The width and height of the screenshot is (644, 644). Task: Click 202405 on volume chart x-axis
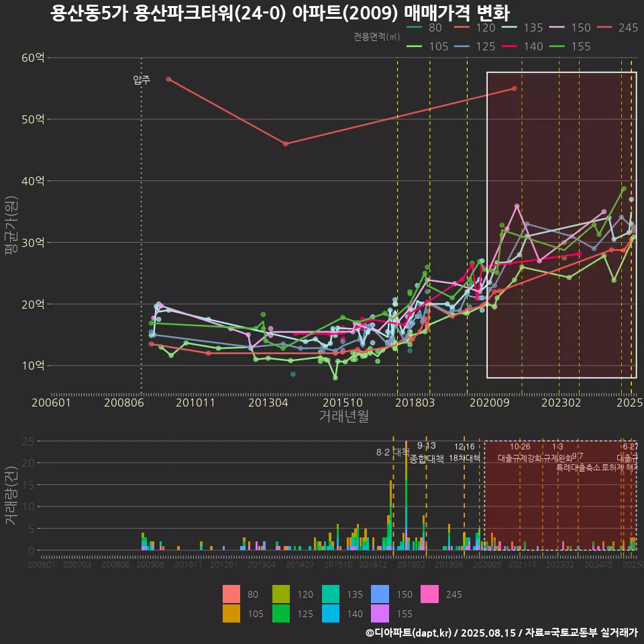click(x=598, y=564)
